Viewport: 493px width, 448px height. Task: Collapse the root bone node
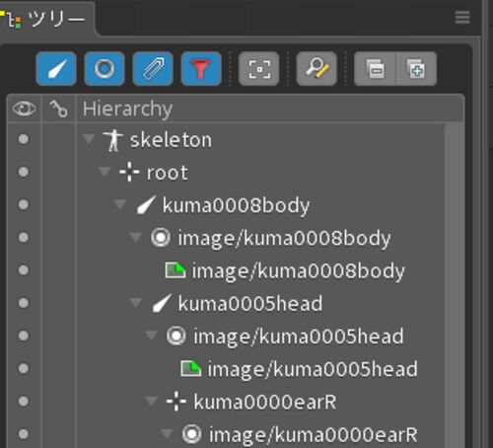105,171
